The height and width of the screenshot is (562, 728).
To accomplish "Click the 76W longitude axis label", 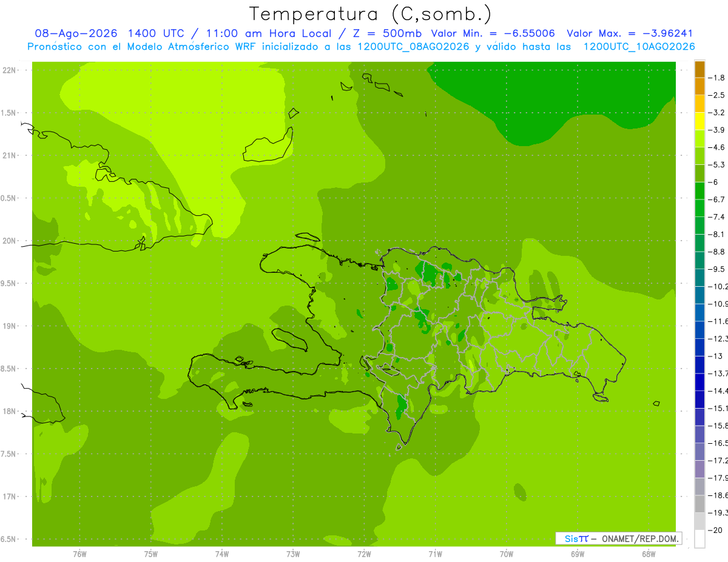I will pyautogui.click(x=79, y=554).
